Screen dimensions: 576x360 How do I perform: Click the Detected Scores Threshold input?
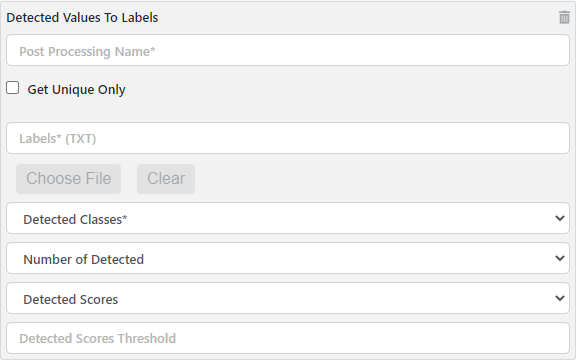pos(288,338)
